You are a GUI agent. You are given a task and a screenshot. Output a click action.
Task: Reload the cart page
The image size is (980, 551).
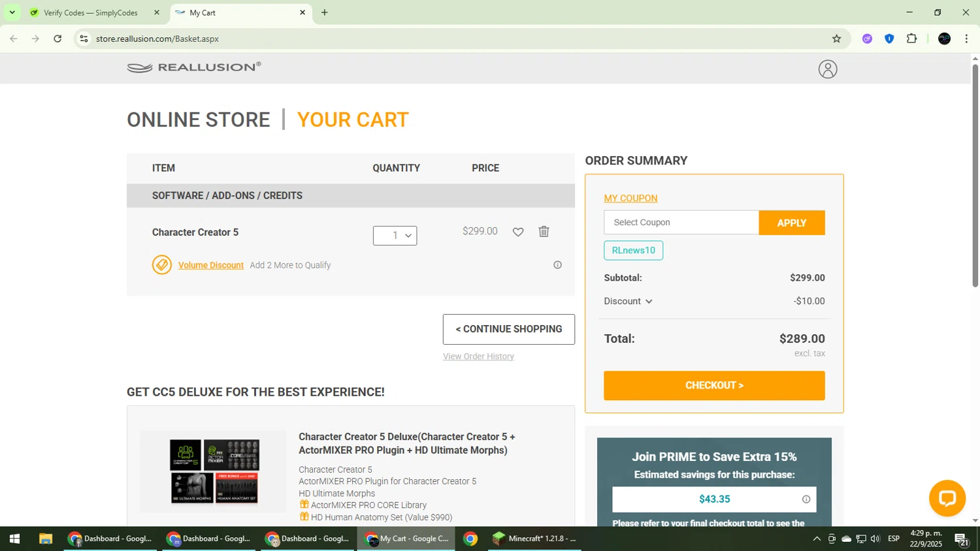tap(57, 39)
